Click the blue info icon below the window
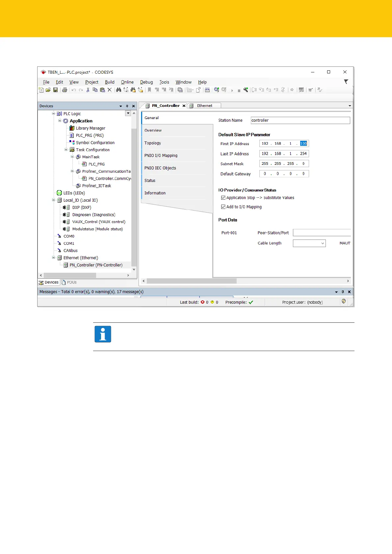The image size is (392, 554). (103, 334)
